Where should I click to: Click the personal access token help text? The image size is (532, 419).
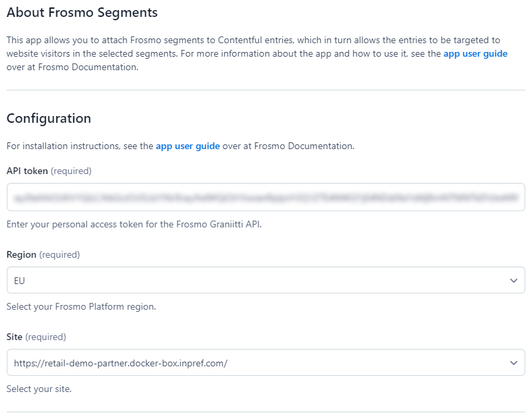(x=134, y=224)
